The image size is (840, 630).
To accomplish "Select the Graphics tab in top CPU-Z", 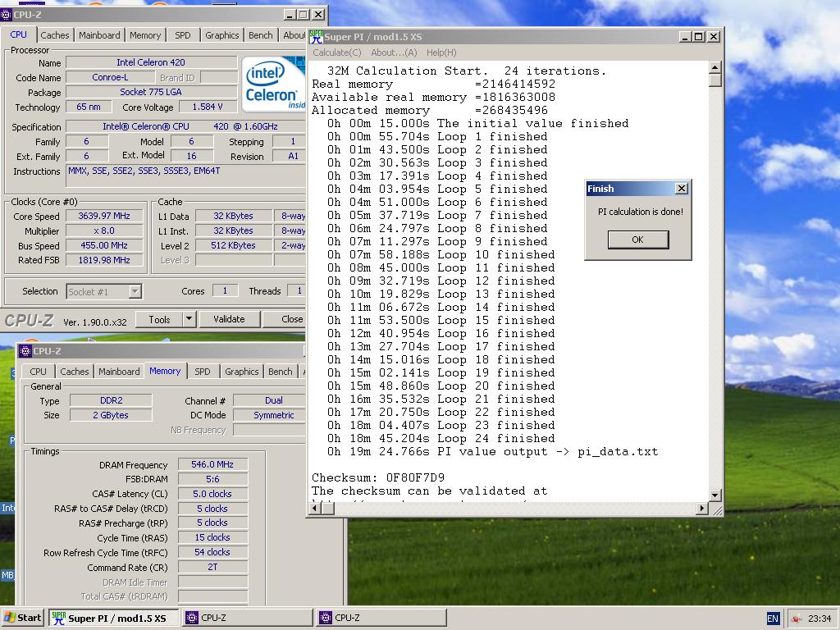I will (221, 35).
